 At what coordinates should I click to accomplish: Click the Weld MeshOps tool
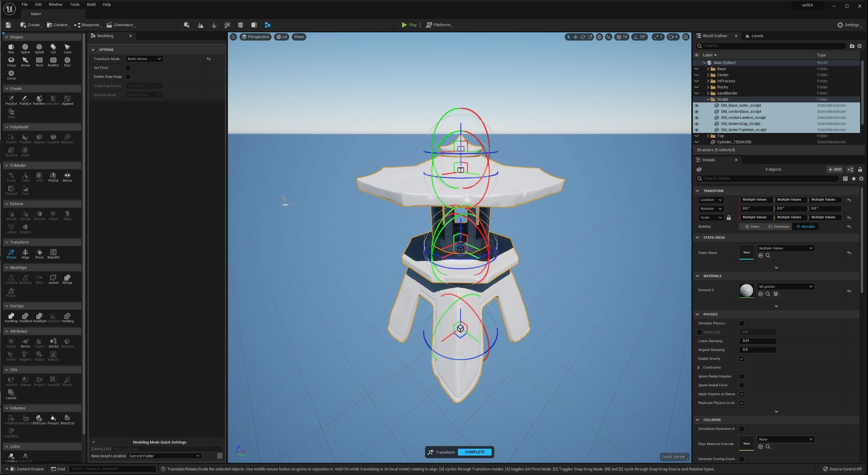point(39,278)
